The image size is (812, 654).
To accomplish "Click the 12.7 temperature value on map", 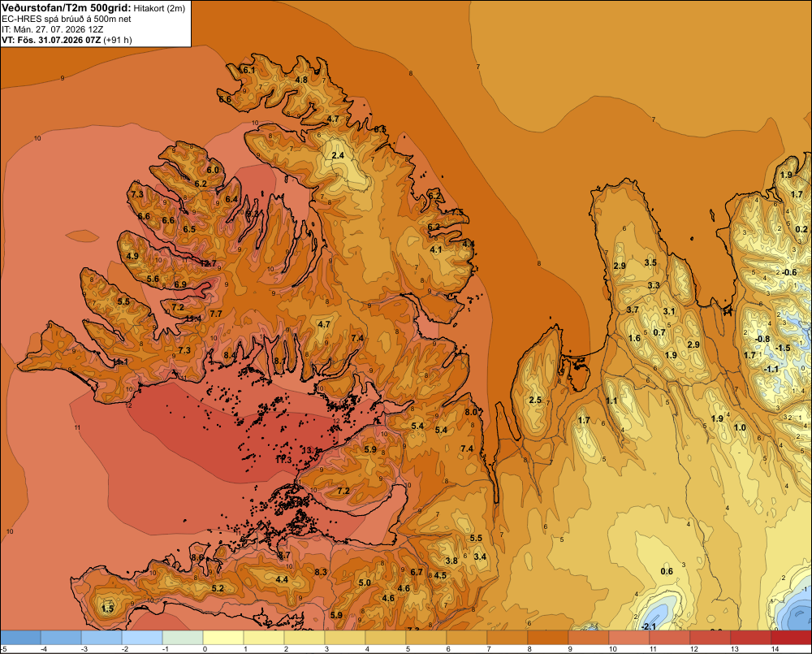I will point(208,263).
